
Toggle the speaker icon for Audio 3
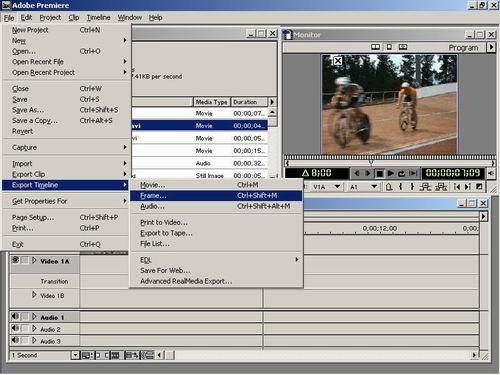click(x=15, y=340)
